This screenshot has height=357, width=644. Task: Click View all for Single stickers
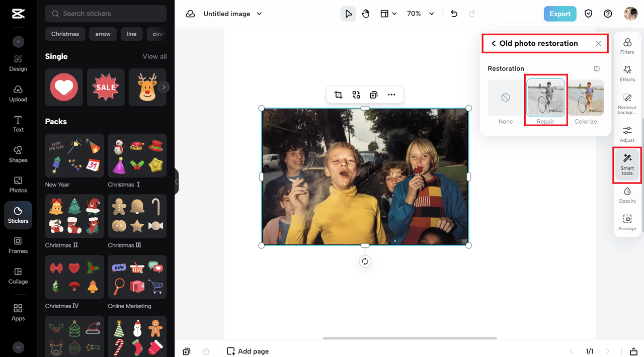click(154, 56)
